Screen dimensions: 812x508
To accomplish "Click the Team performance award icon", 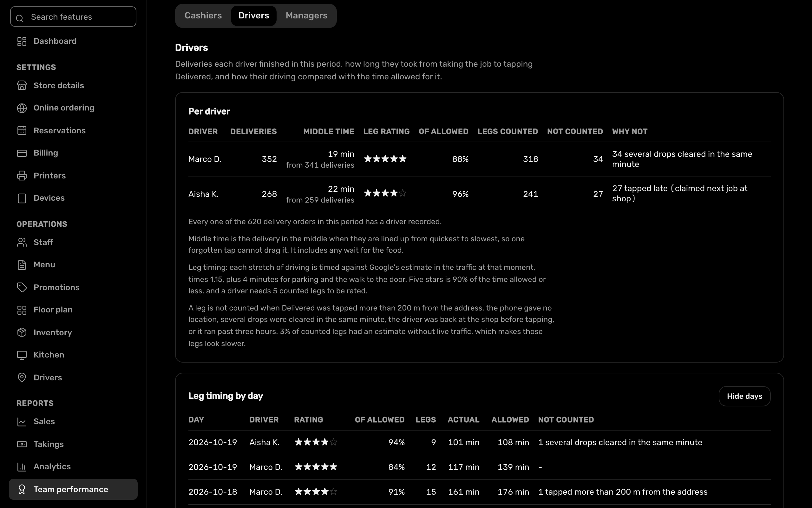I will coord(22,490).
